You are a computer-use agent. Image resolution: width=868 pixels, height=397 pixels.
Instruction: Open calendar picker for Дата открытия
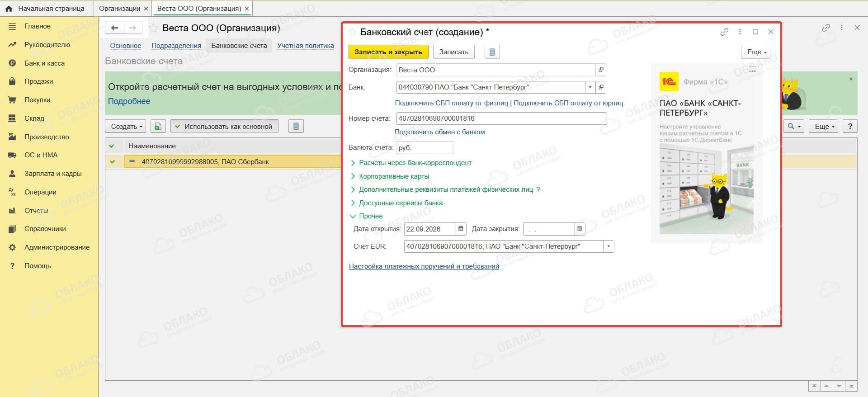pos(461,229)
